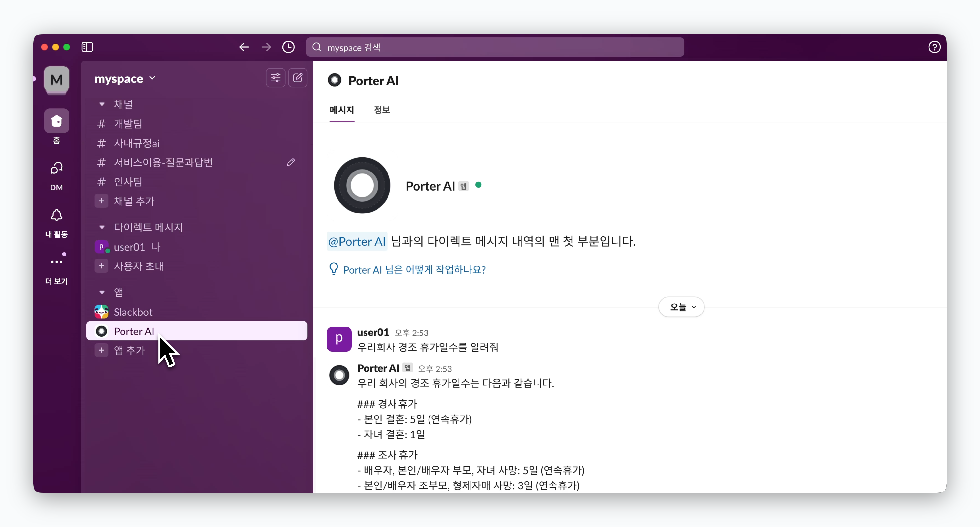Viewport: 980px width, 527px height.
Task: Click the pencil icon on 서비스이용-질문과답변
Action: pyautogui.click(x=291, y=162)
